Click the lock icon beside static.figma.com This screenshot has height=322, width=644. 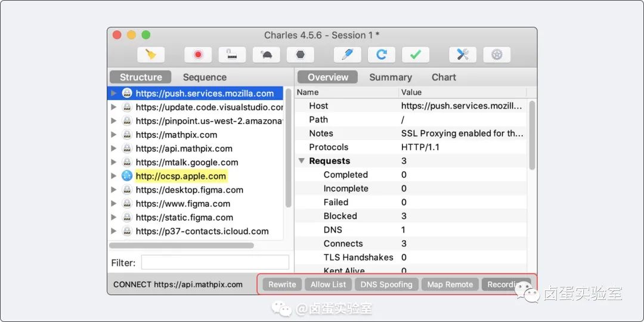128,217
